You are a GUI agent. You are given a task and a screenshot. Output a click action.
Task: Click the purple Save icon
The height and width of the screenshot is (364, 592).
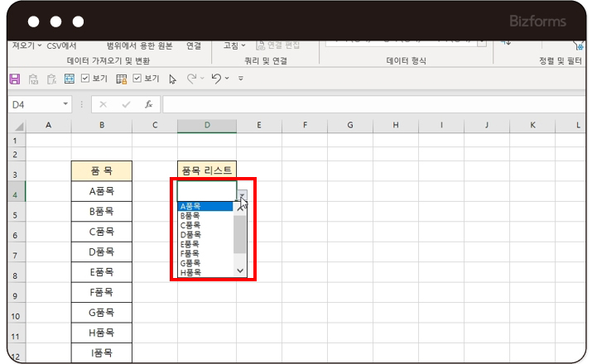pos(14,79)
